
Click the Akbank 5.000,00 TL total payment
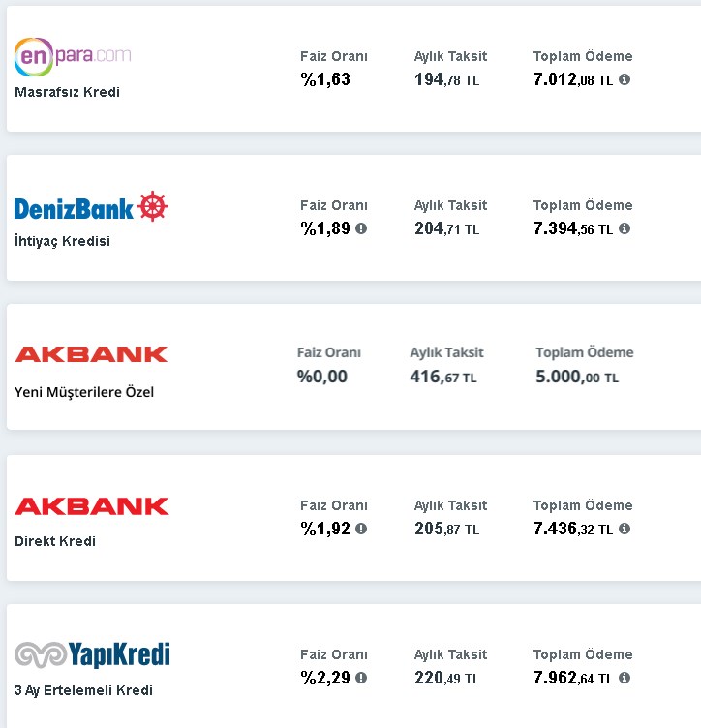577,377
